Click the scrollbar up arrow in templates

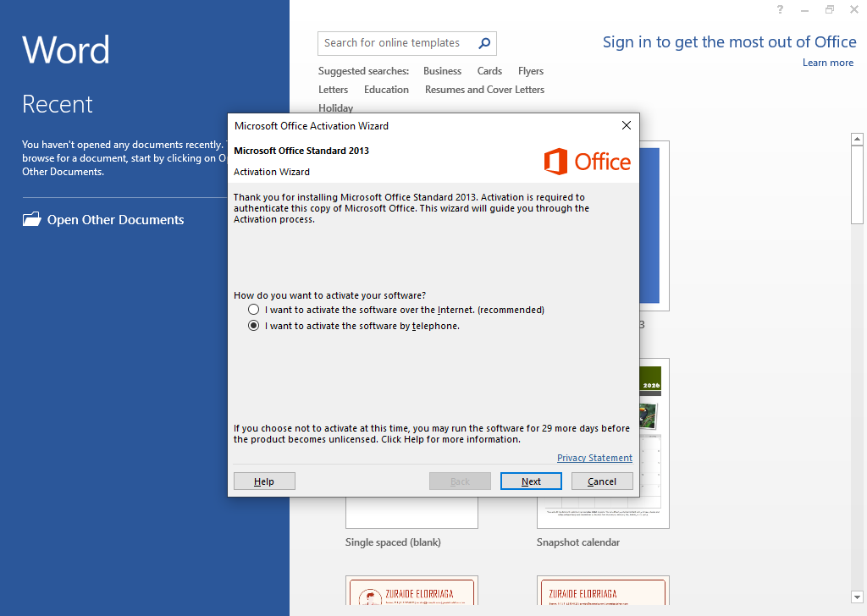pos(857,139)
